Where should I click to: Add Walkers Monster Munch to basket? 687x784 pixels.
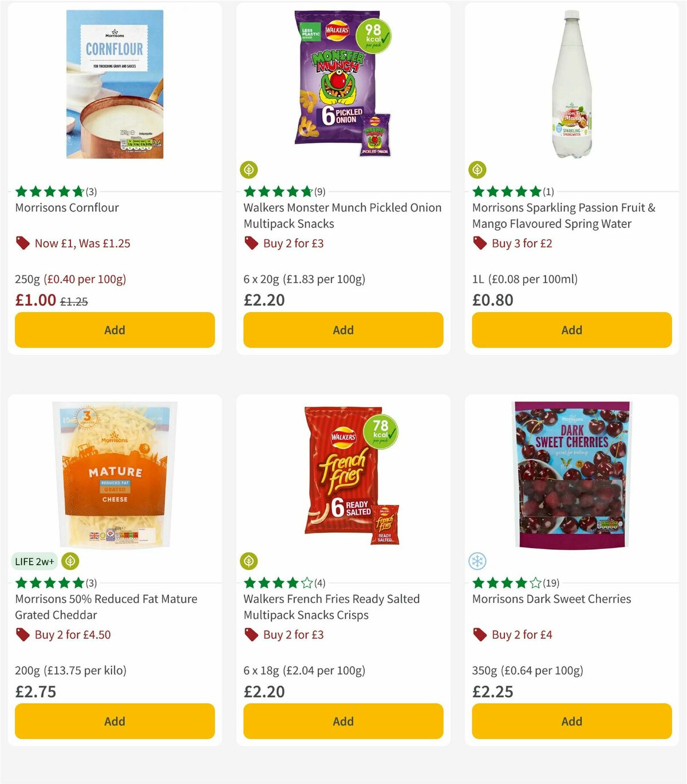pyautogui.click(x=342, y=330)
